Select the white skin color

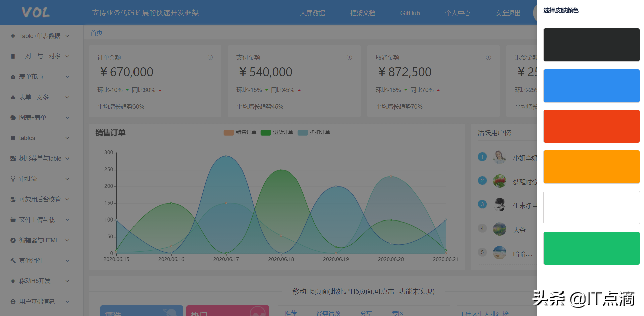click(x=591, y=207)
